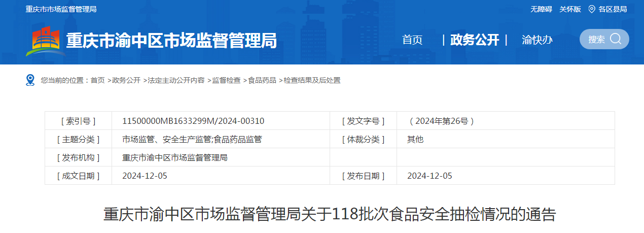The image size is (644, 233).
Task: Click breadcrumb 监督检查
Action: (x=226, y=80)
